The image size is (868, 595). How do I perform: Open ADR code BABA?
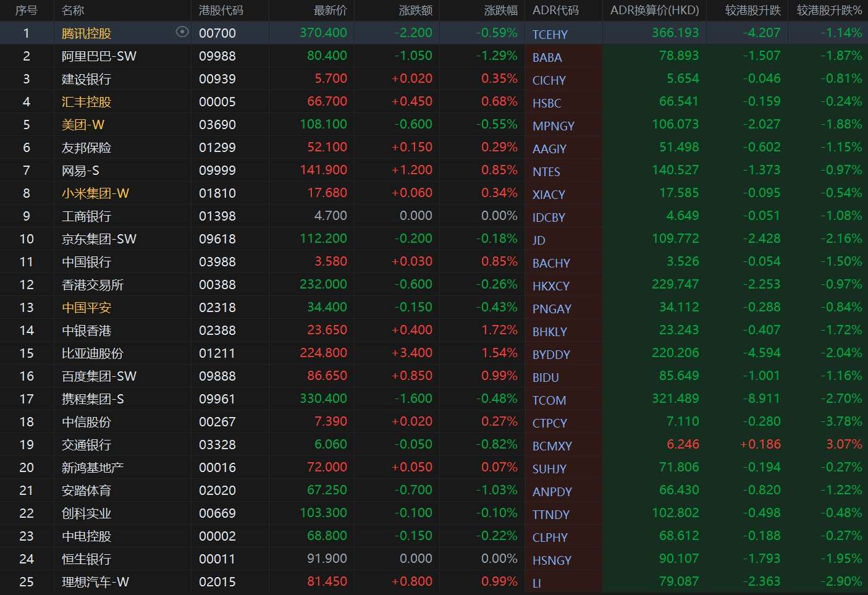tap(547, 57)
